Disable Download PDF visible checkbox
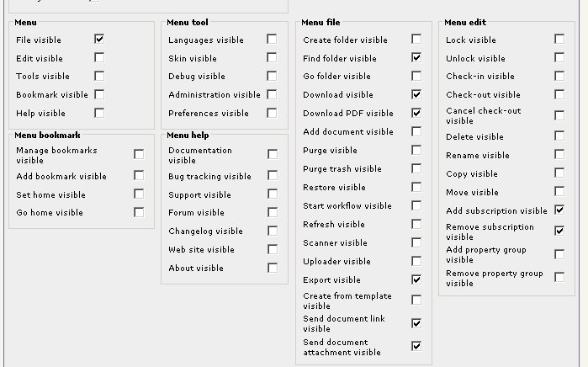 [416, 113]
